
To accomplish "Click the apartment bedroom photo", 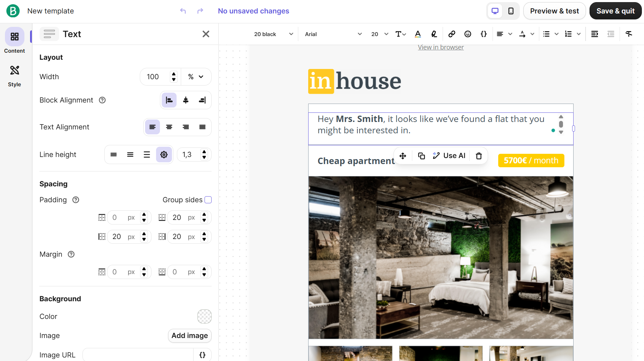I will pos(441,257).
